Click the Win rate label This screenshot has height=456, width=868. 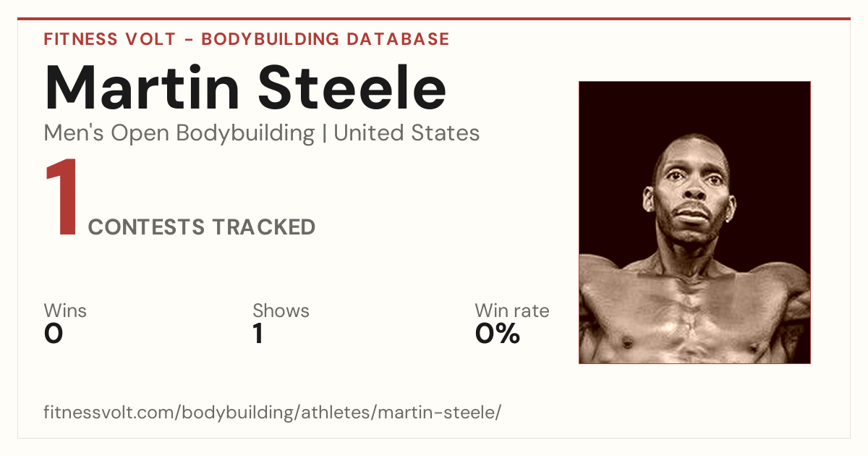(512, 311)
